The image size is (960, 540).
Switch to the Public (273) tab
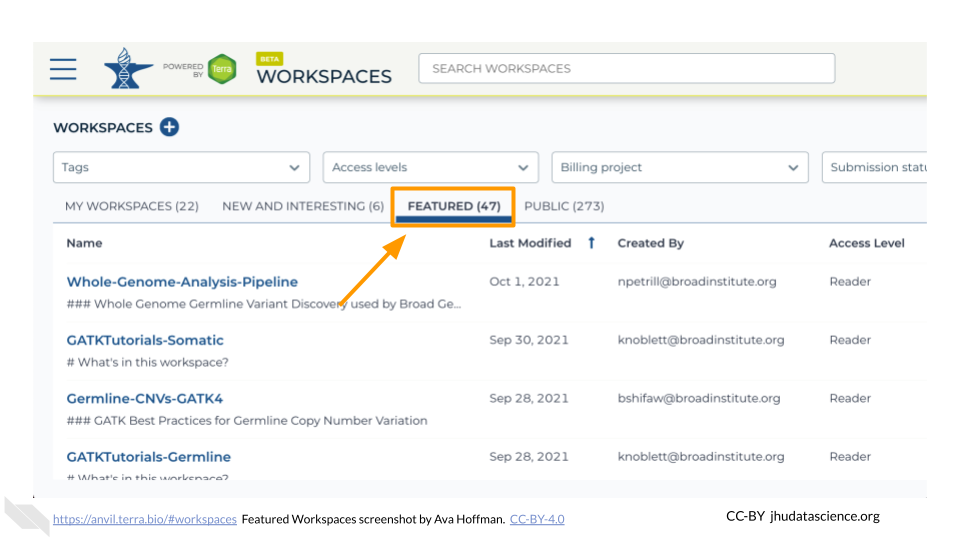coord(564,206)
